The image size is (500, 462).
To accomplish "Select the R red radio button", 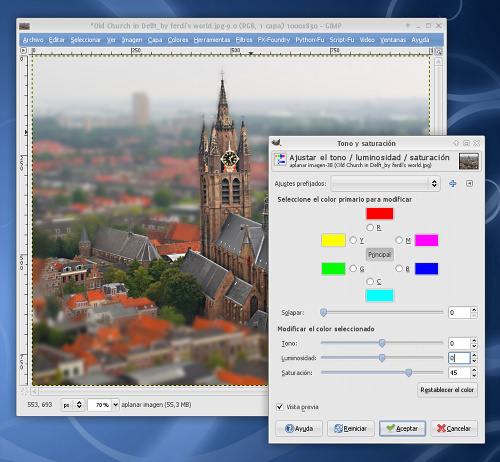I will pos(370,228).
